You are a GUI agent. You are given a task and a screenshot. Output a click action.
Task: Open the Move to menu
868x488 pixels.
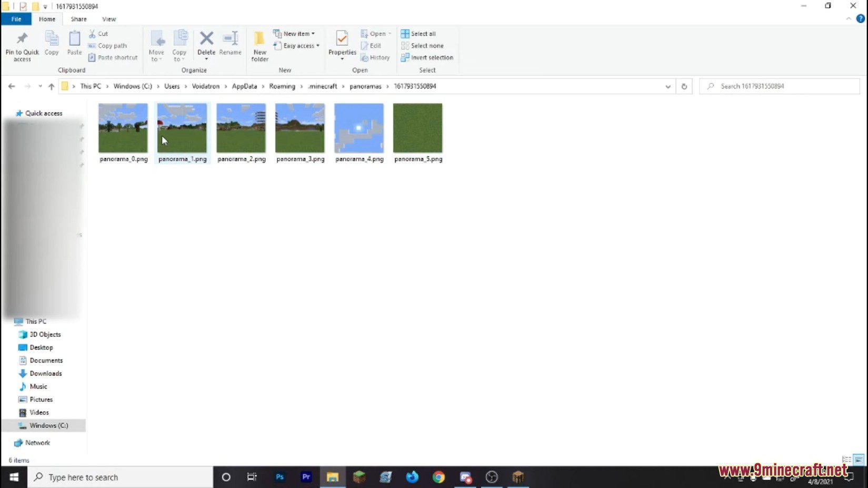pos(156,46)
